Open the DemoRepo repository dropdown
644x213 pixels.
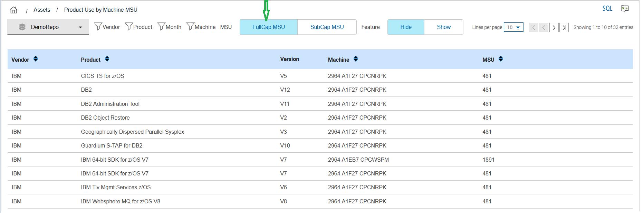point(48,27)
